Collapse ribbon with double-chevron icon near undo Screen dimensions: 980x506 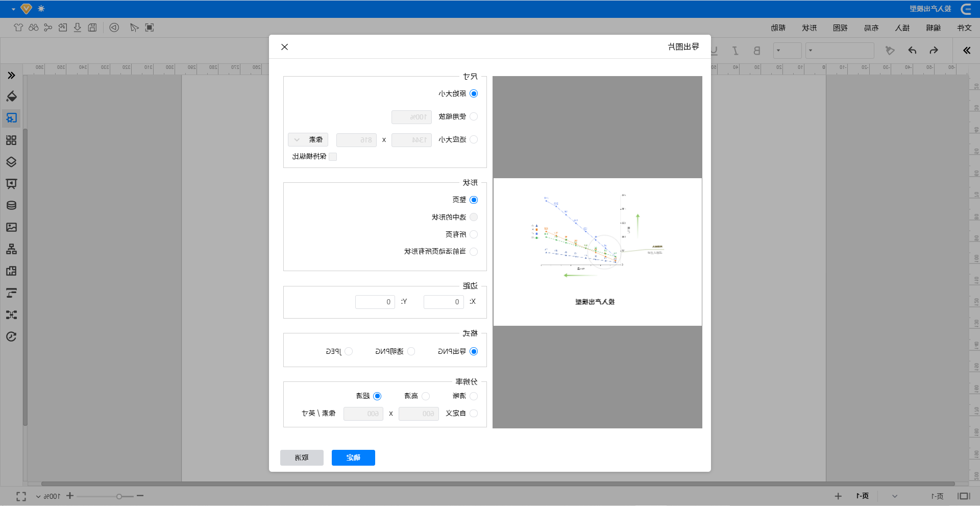tap(967, 51)
